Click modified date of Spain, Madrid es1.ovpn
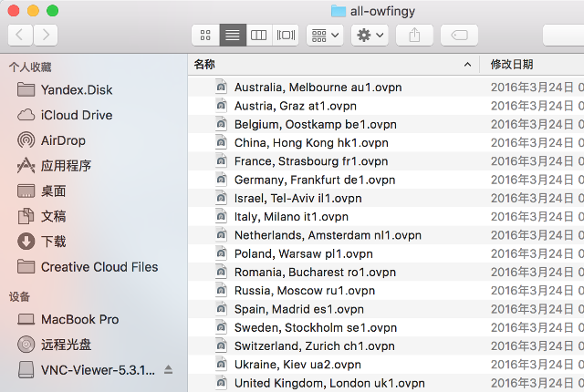The height and width of the screenshot is (392, 584). pyautogui.click(x=537, y=309)
